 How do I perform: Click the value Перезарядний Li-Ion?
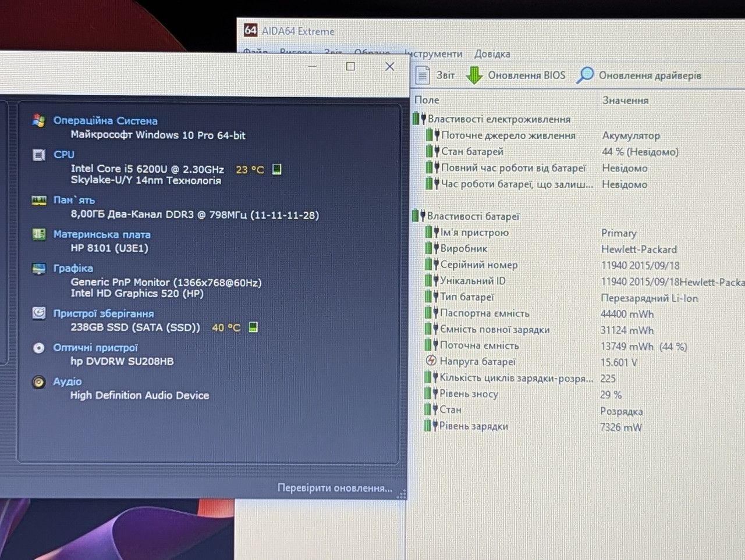coord(649,298)
